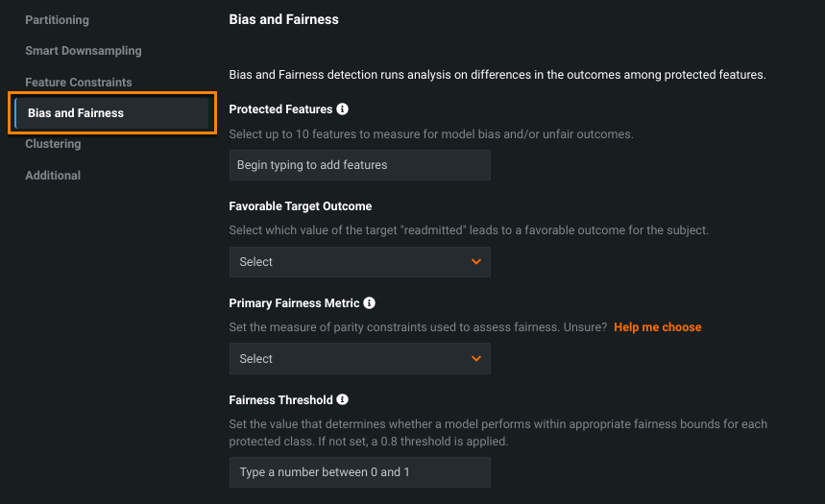Switch to the Smart Downsampling section

tap(83, 51)
